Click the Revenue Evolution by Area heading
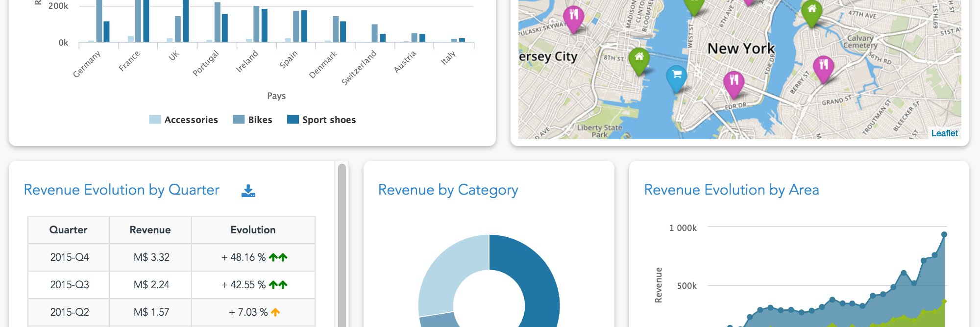980x327 pixels. (x=732, y=190)
